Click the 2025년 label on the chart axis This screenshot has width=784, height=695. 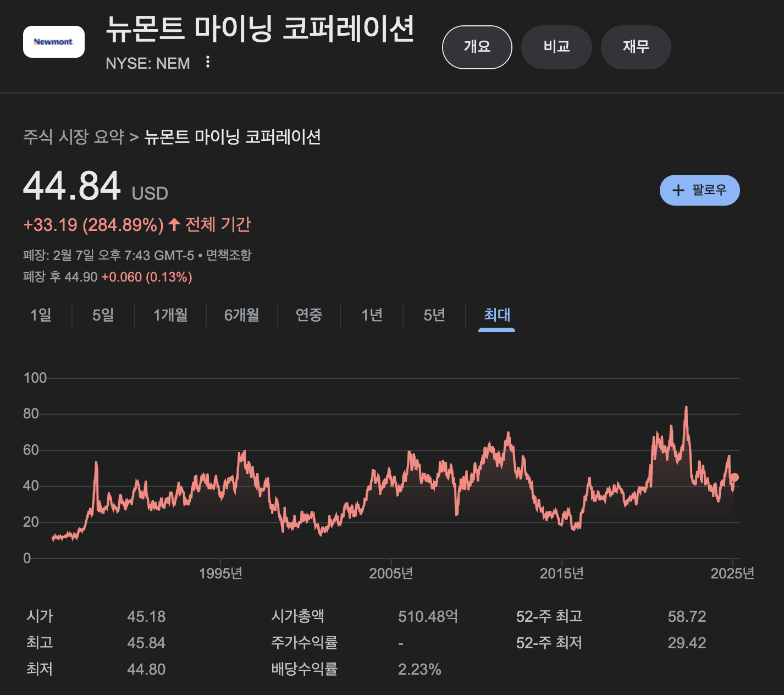tap(732, 573)
